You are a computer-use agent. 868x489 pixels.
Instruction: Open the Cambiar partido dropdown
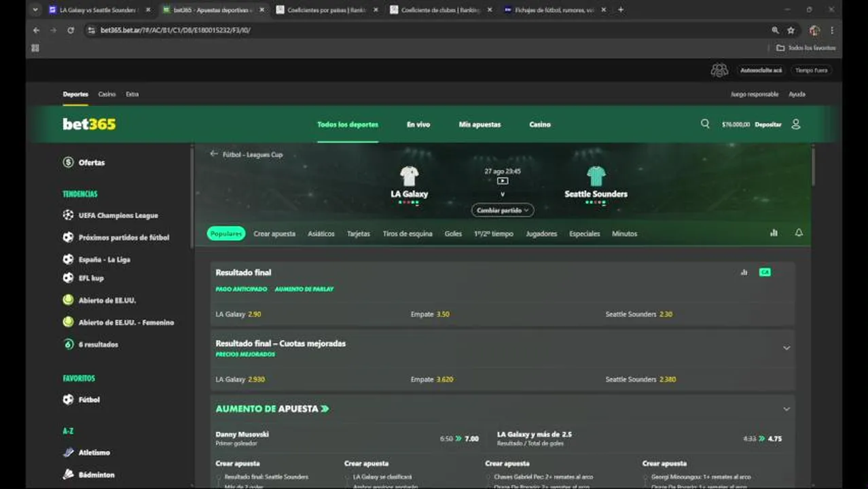click(503, 211)
